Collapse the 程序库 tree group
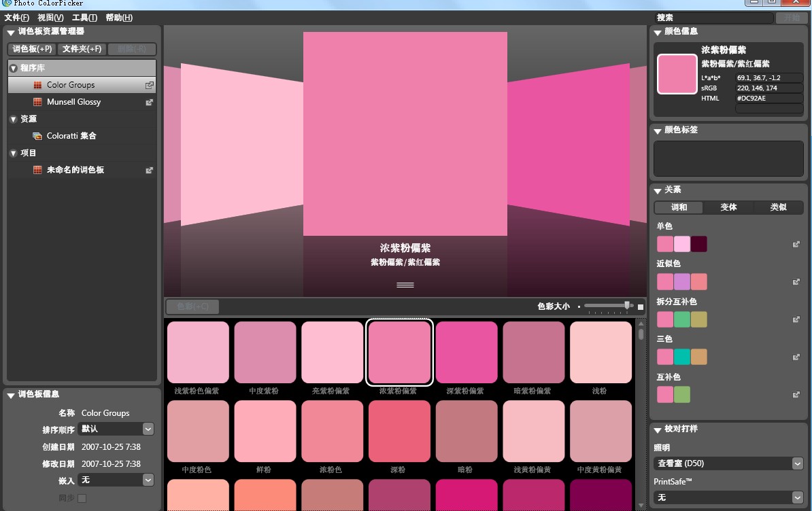This screenshot has width=812, height=511. (x=14, y=68)
